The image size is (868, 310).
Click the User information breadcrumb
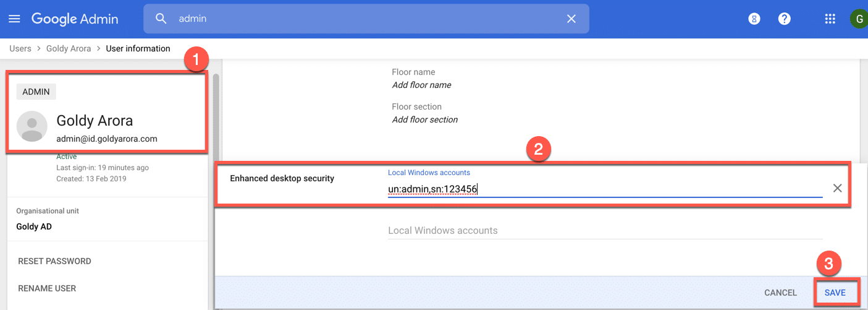[x=138, y=48]
